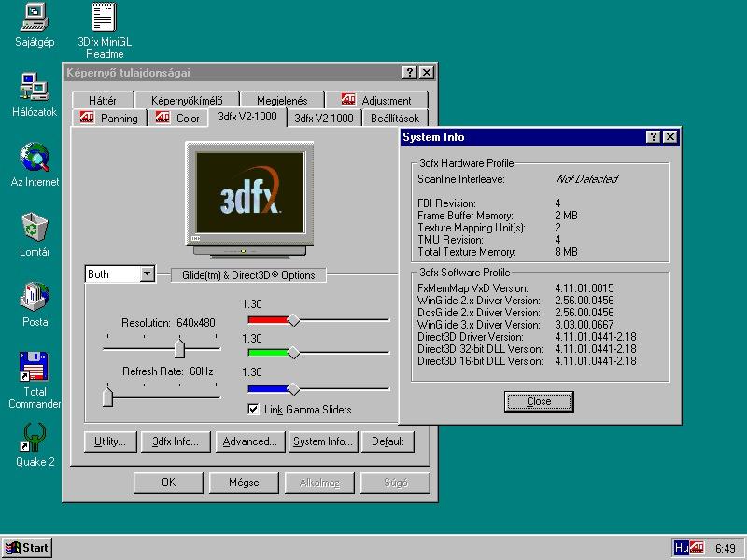Image resolution: width=747 pixels, height=560 pixels.
Task: Switch to the ATI Panning tab
Action: 109,119
